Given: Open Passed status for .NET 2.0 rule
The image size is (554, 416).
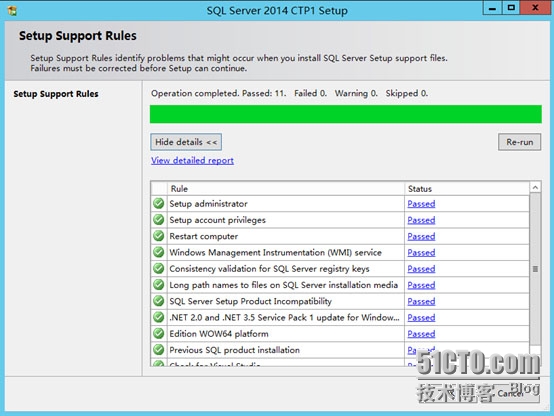Looking at the screenshot, I should pyautogui.click(x=421, y=318).
